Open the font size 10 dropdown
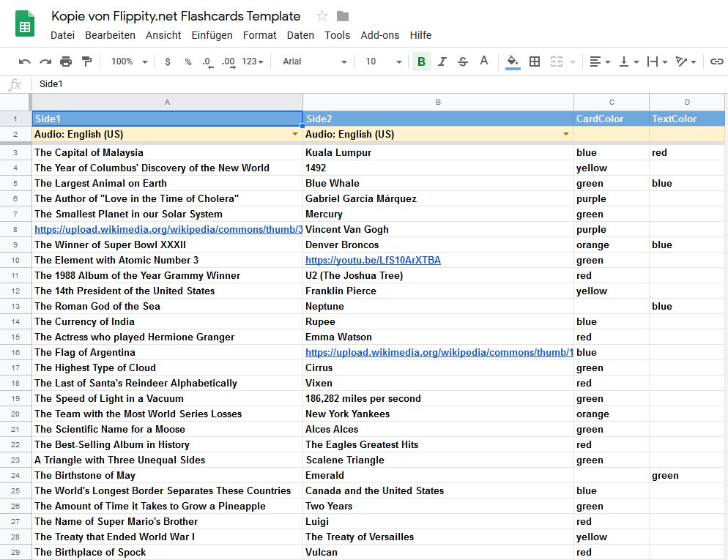The height and width of the screenshot is (560, 728). coord(383,61)
